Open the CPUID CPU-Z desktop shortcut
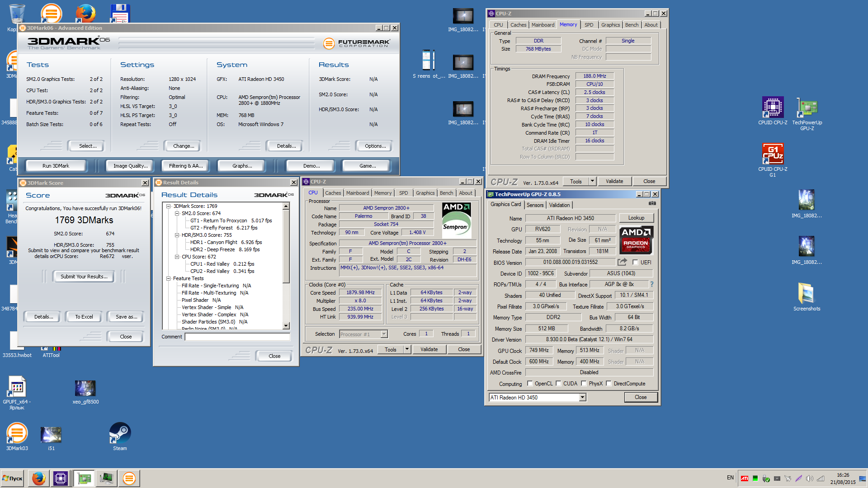Image resolution: width=868 pixels, height=488 pixels. (x=773, y=111)
